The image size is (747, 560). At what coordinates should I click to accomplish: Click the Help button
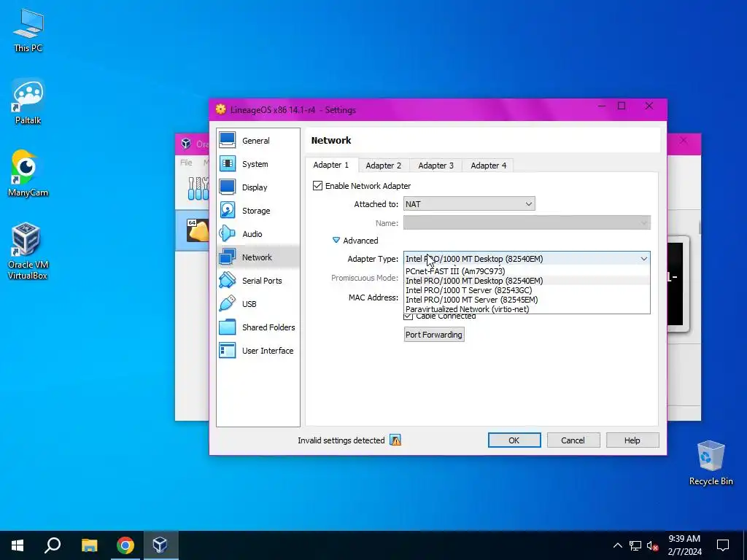pyautogui.click(x=632, y=440)
